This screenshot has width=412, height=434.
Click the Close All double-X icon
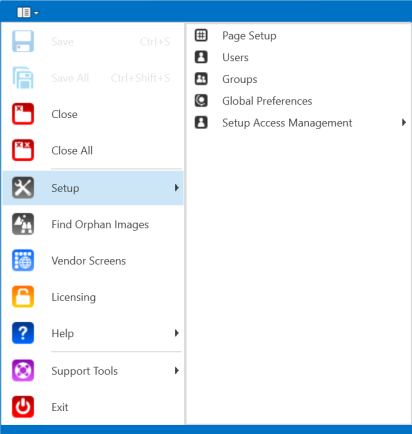coord(23,150)
